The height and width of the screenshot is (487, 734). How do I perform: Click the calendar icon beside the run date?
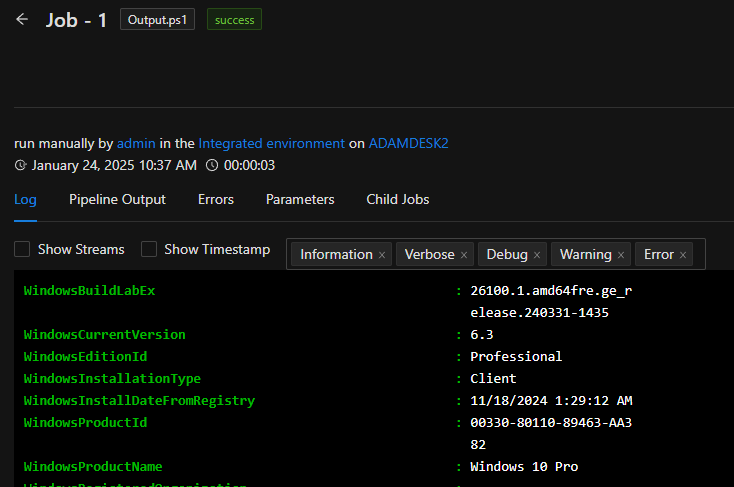pos(20,165)
